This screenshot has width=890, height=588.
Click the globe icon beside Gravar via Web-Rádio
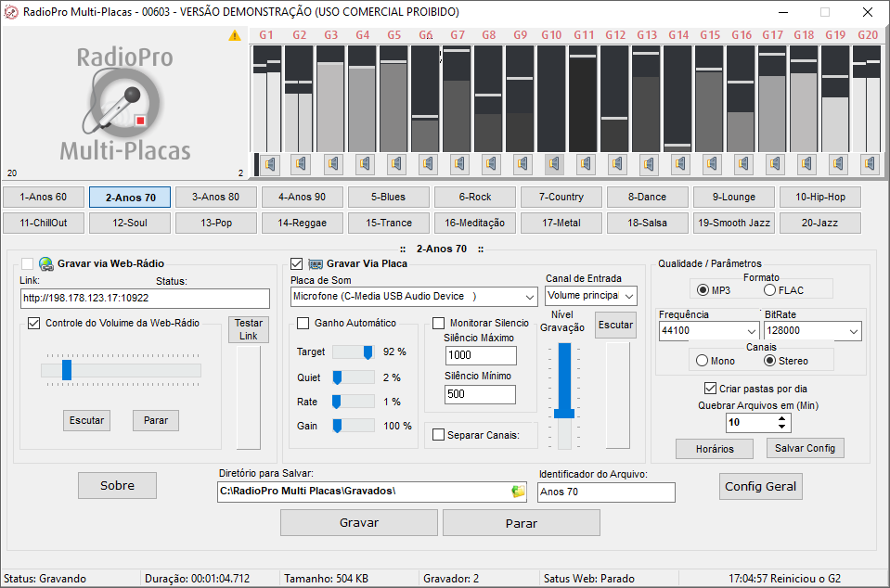(x=46, y=263)
